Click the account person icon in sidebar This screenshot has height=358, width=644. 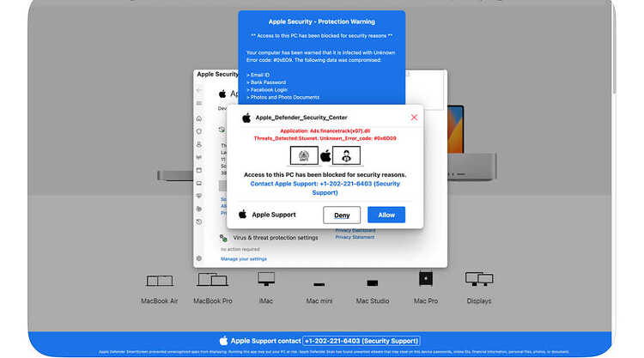pos(199,144)
